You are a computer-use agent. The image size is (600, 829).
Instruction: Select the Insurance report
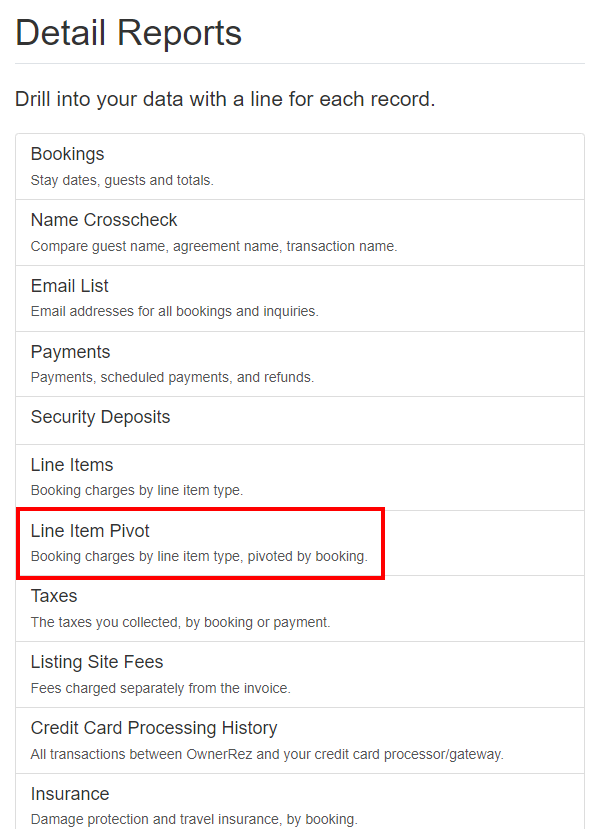70,794
